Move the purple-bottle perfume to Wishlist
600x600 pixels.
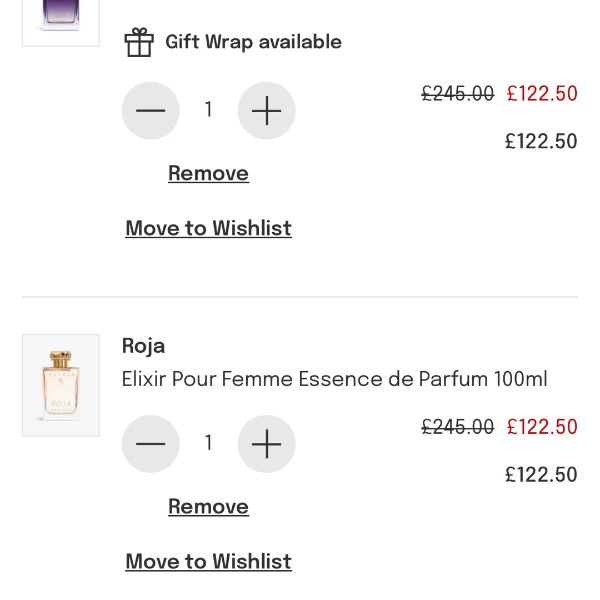tap(208, 229)
